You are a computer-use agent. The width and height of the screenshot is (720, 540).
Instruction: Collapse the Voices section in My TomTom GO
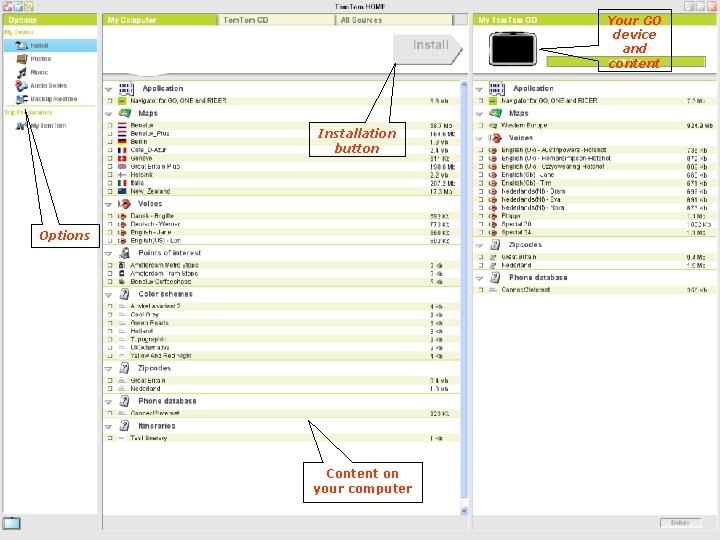pos(479,138)
